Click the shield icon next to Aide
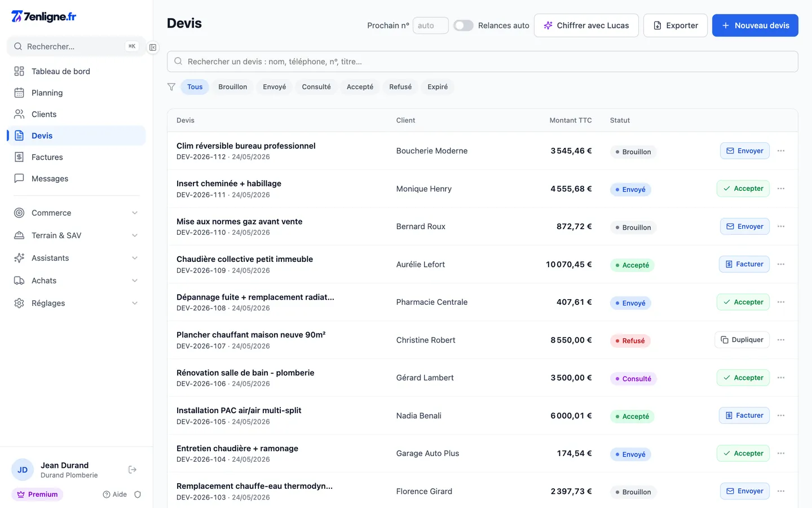Viewport: 812px width, 508px height. coord(138,494)
